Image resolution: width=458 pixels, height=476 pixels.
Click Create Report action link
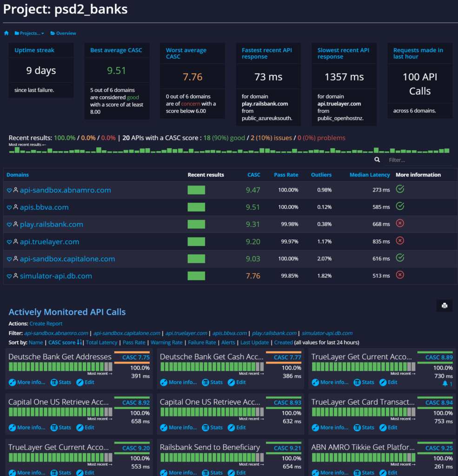click(46, 324)
